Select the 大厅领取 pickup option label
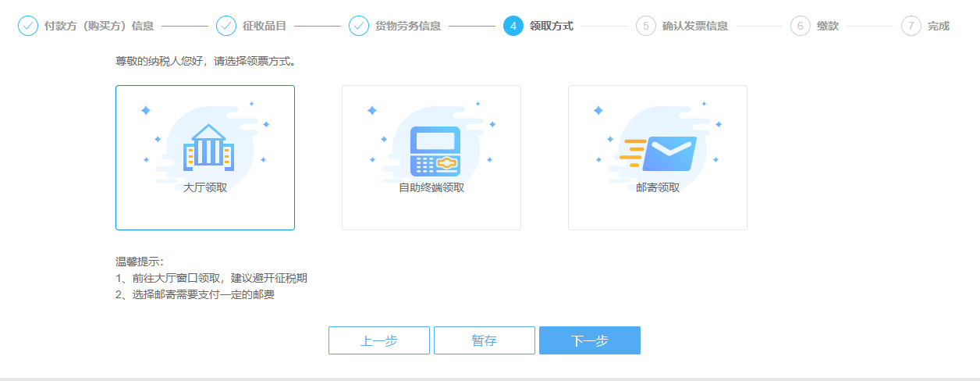 pos(205,187)
